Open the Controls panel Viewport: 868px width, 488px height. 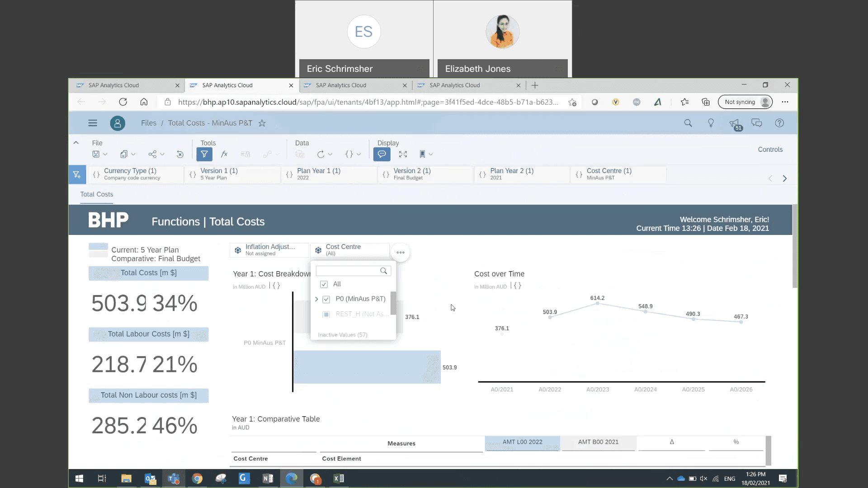tap(770, 150)
